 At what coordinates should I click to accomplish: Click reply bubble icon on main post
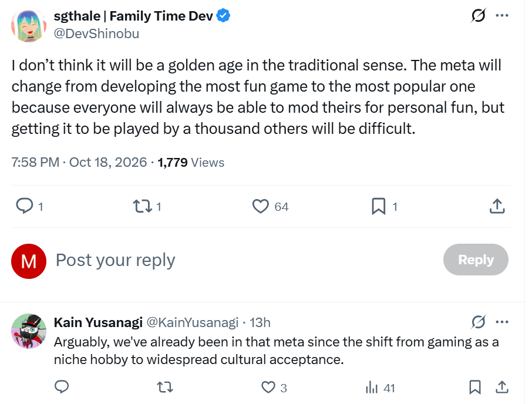[25, 206]
